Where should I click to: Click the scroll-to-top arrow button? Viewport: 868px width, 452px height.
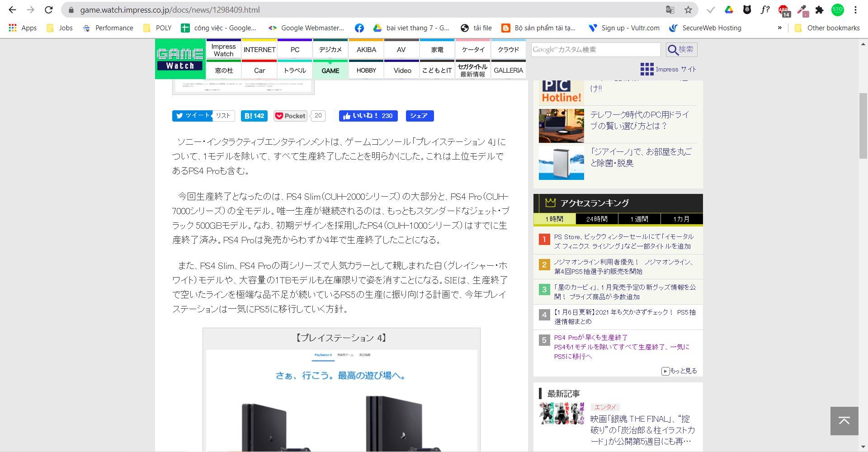click(844, 421)
